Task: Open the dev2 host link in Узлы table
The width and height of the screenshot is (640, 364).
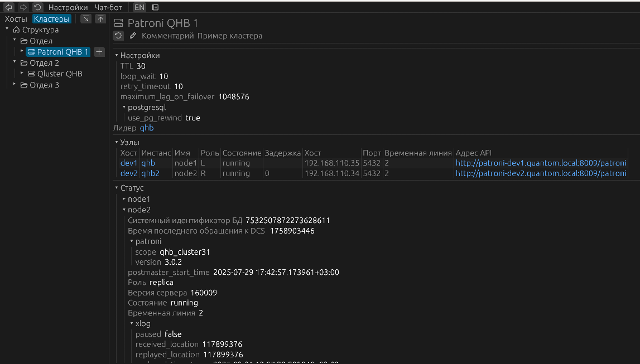Action: click(x=129, y=173)
